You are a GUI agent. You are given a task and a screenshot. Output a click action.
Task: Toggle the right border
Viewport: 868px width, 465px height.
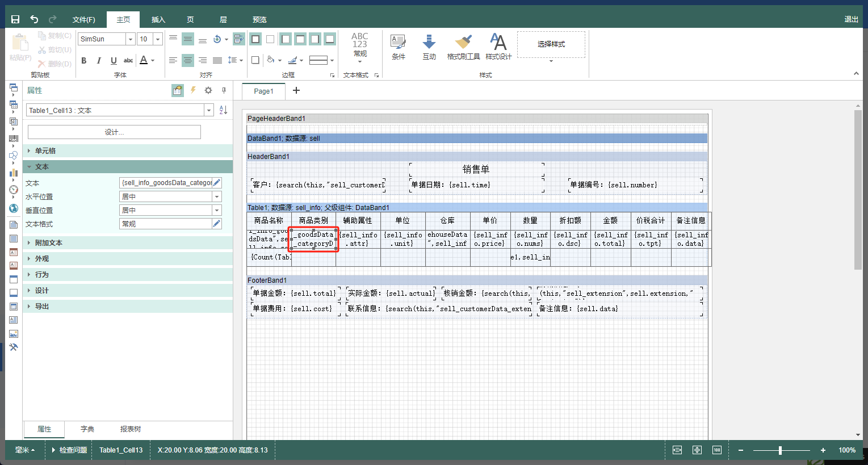coord(315,39)
